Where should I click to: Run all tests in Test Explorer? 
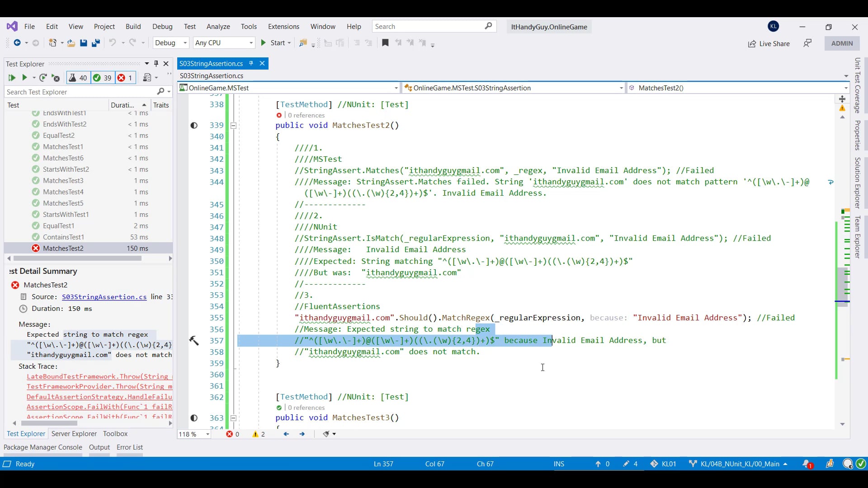[x=12, y=78]
